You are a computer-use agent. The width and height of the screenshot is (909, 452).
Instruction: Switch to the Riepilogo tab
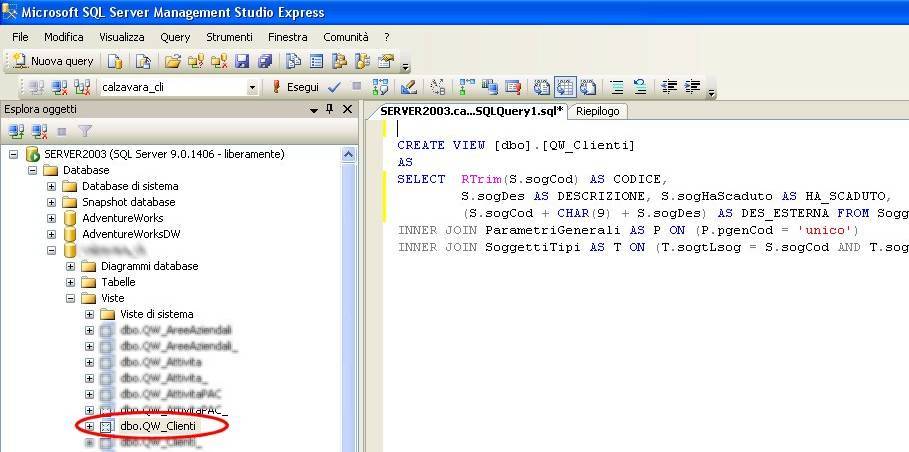point(597,111)
